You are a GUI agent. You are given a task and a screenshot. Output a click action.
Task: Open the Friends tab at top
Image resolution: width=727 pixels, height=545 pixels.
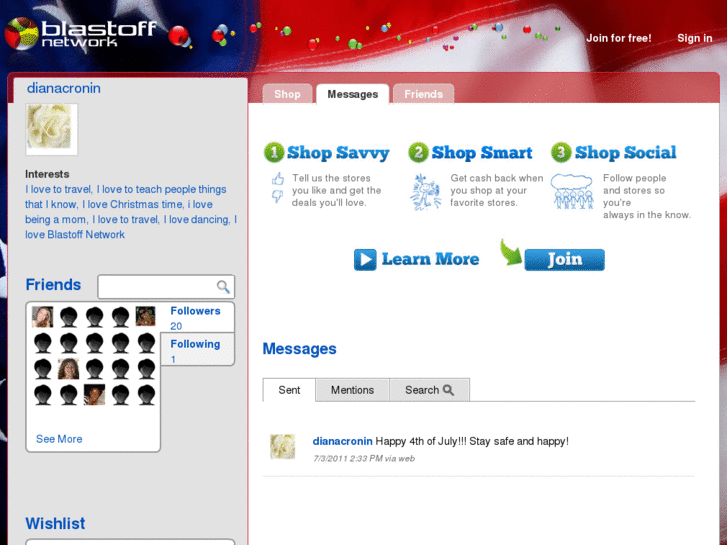(423, 94)
